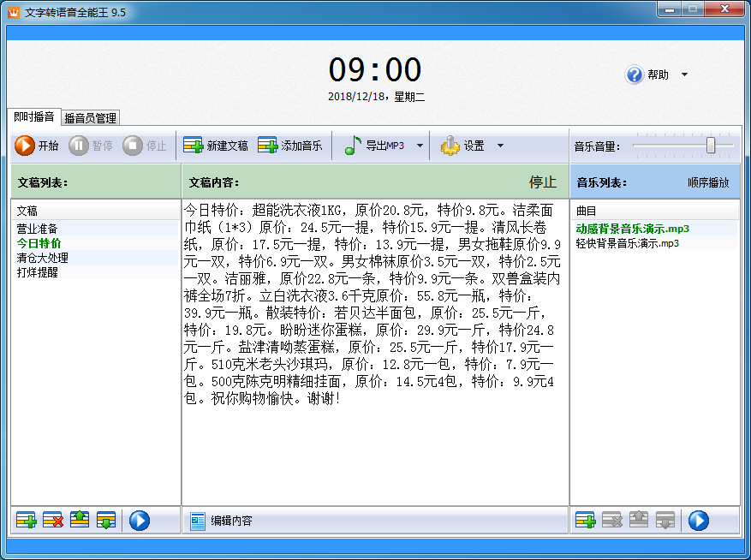Open the 帮助 dropdown arrow
The height and width of the screenshot is (560, 751).
coord(684,74)
